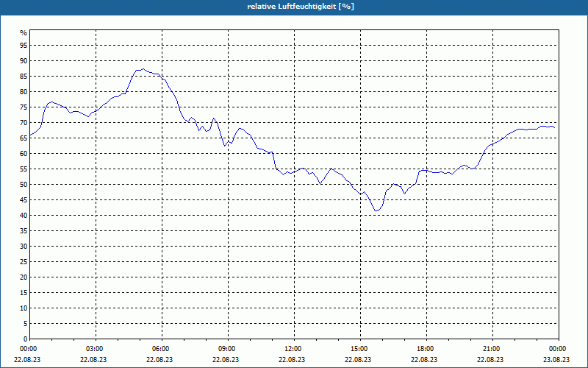Click the 06:00 time axis label
Image resolution: width=588 pixels, height=368 pixels.
pos(162,349)
